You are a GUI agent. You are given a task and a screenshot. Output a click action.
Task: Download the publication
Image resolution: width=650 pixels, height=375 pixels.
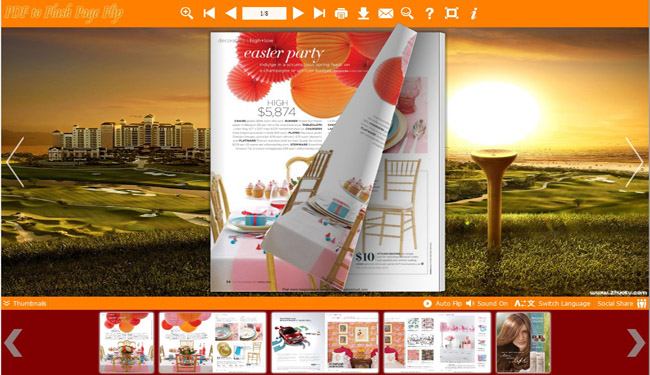(x=364, y=13)
